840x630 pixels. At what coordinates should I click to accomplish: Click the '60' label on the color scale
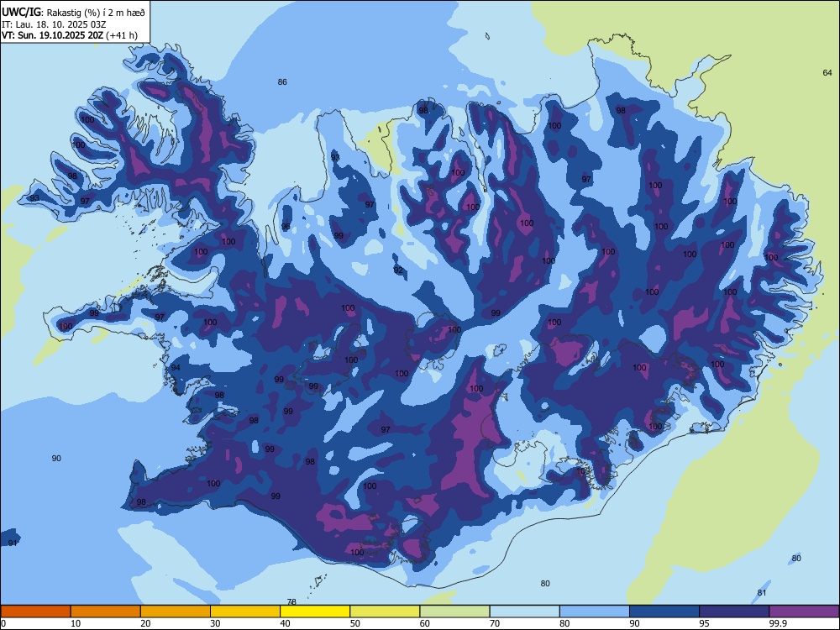coord(425,623)
